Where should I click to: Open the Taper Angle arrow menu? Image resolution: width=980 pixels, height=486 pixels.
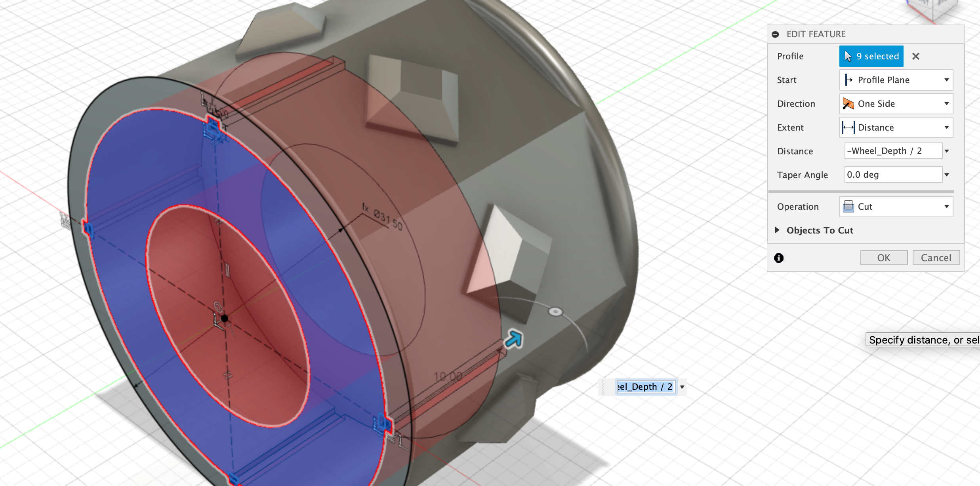(947, 175)
